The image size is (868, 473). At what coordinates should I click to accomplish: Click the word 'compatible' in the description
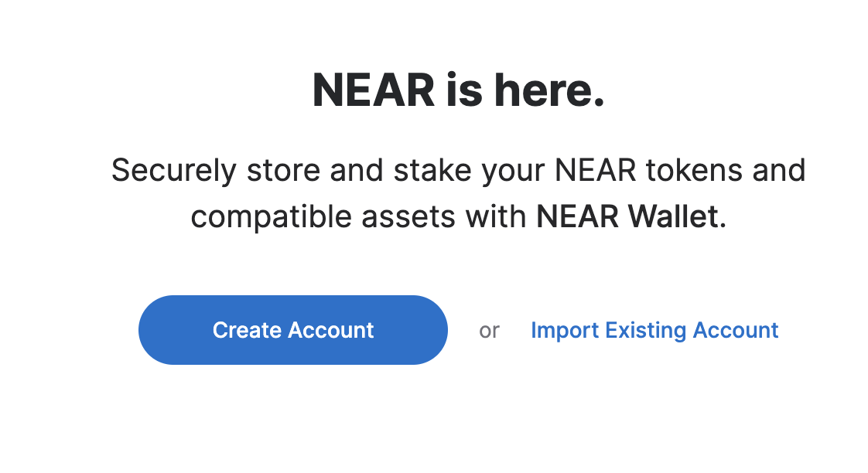tap(272, 218)
